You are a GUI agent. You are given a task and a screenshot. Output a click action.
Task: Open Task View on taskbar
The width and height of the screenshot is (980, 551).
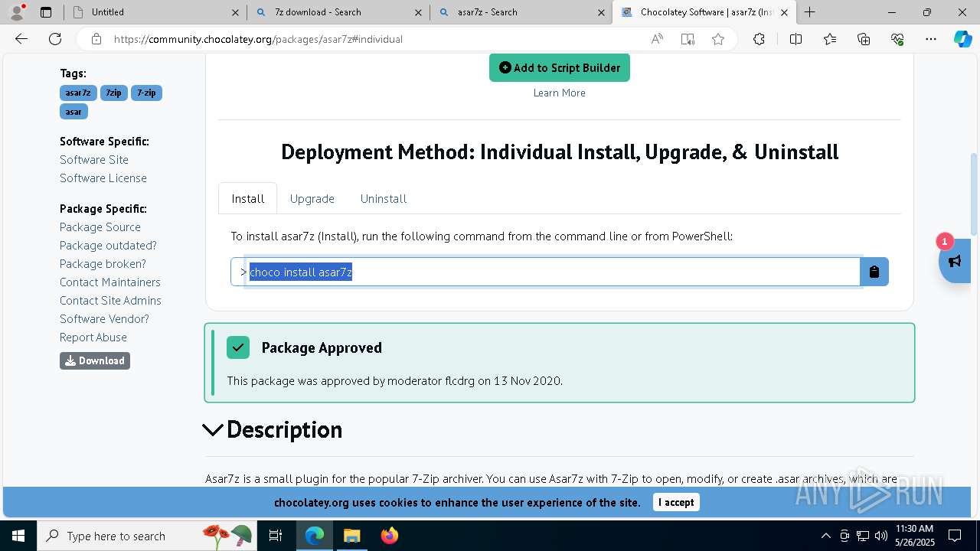pyautogui.click(x=276, y=536)
